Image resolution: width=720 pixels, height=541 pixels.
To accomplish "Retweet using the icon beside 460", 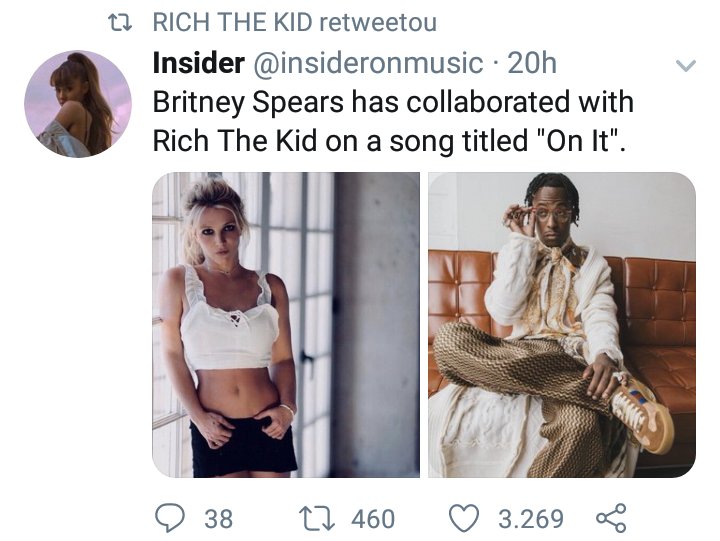I will click(x=317, y=518).
